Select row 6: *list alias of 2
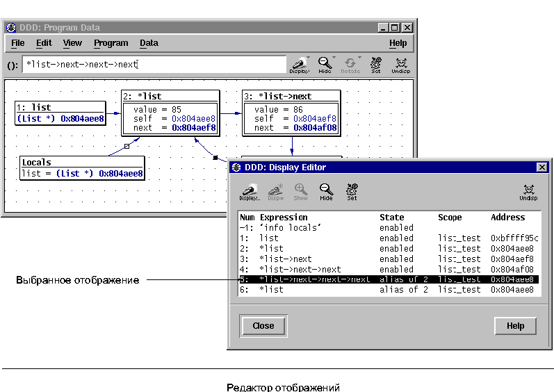The width and height of the screenshot is (554, 392). [389, 290]
